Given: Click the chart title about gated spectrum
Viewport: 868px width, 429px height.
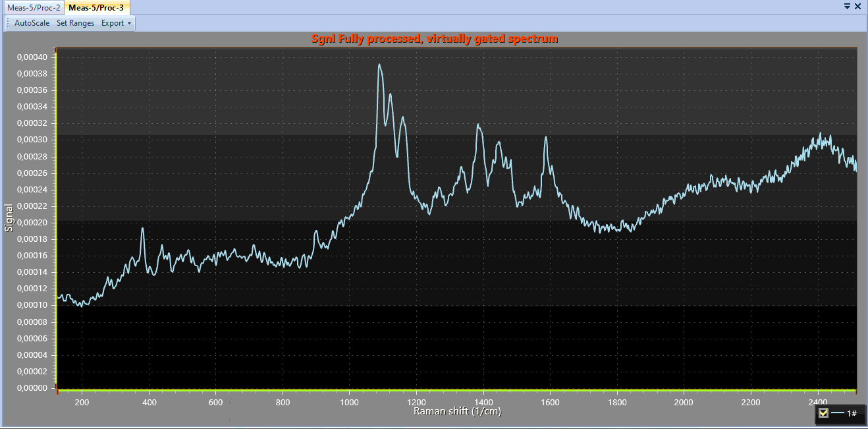Looking at the screenshot, I should 434,39.
